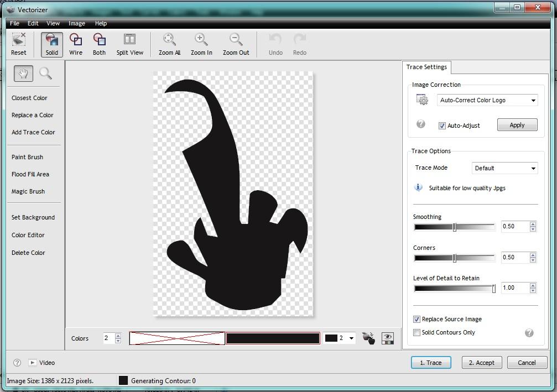The image size is (557, 392).
Task: Click the info icon under Trace Mode
Action: click(x=419, y=187)
